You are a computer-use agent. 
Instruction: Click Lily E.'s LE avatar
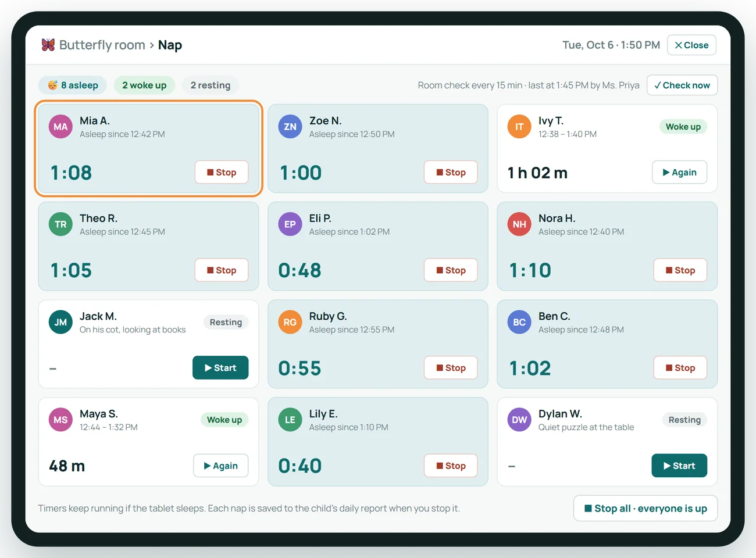point(290,420)
